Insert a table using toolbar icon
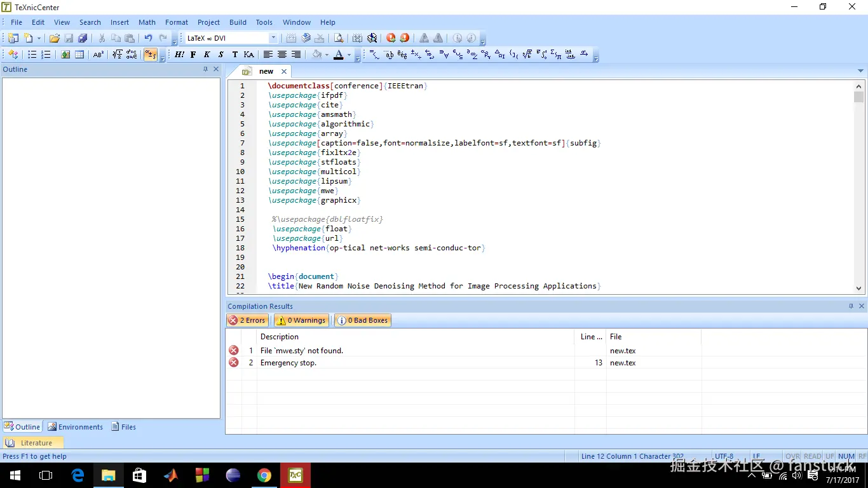Image resolution: width=868 pixels, height=488 pixels. coord(79,55)
